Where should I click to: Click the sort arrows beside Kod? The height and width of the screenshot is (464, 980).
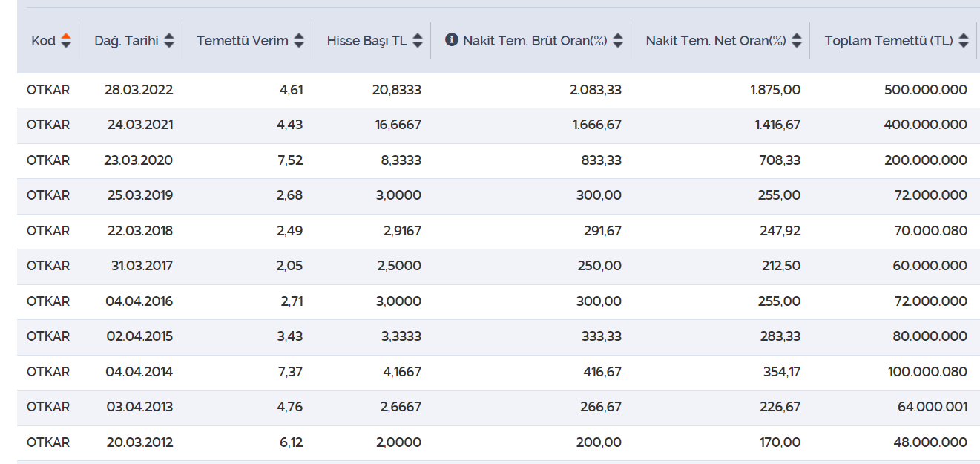pos(66,41)
